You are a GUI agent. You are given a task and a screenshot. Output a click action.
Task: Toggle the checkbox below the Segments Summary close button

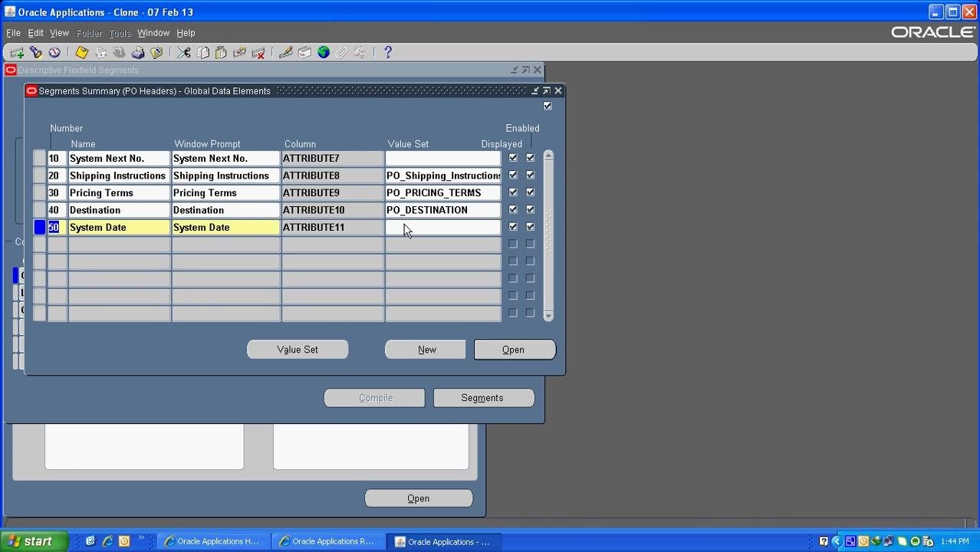[548, 106]
